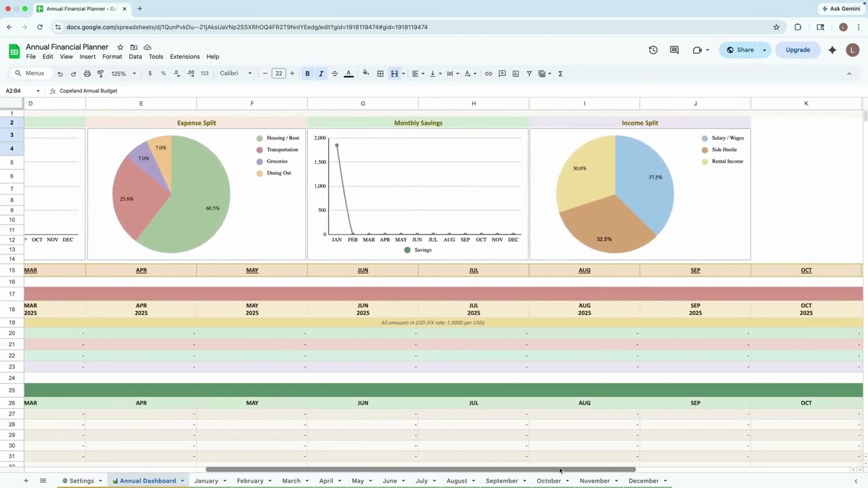Toggle italic formatting
Screen dimensions: 868x488
tap(321, 74)
